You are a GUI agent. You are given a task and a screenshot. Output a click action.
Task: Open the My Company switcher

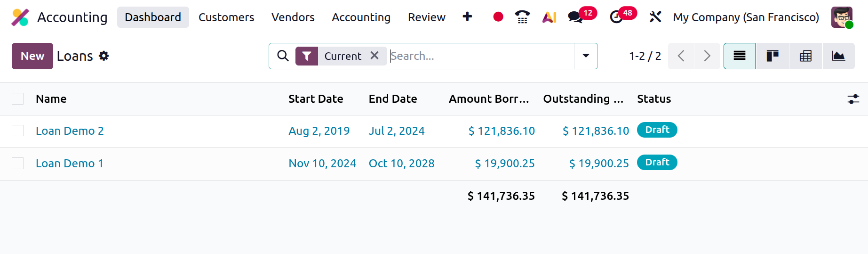click(746, 17)
